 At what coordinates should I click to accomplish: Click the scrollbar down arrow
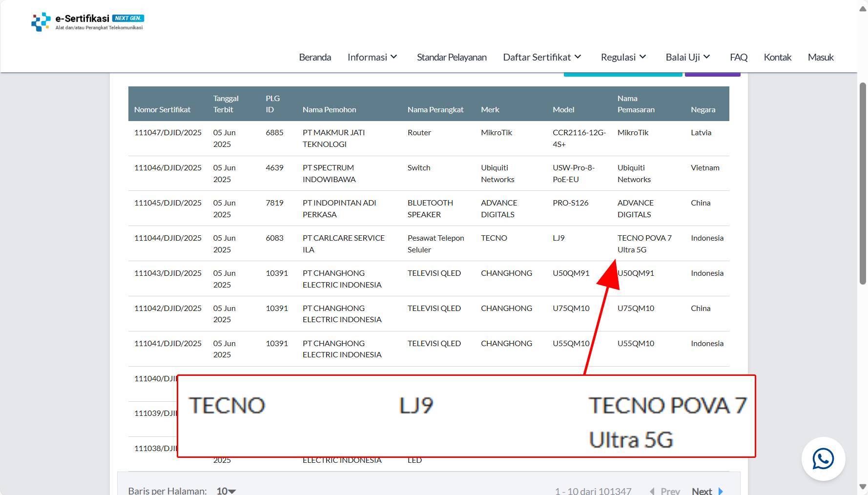(x=863, y=487)
